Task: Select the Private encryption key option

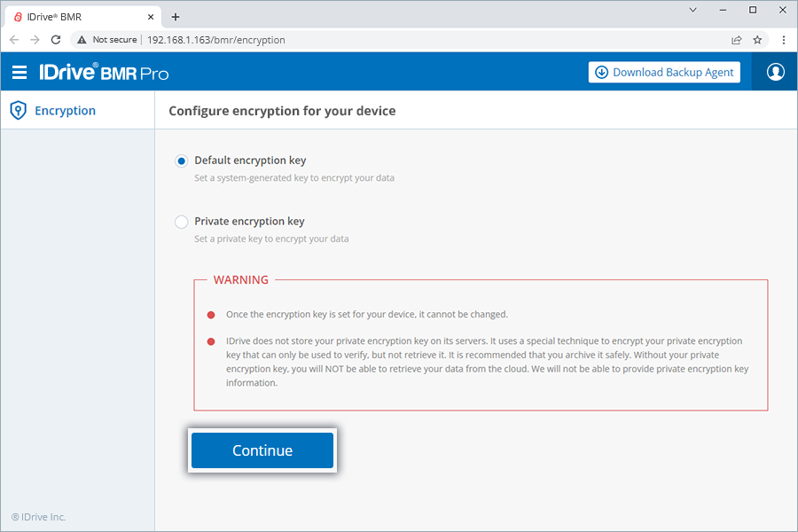Action: (181, 222)
